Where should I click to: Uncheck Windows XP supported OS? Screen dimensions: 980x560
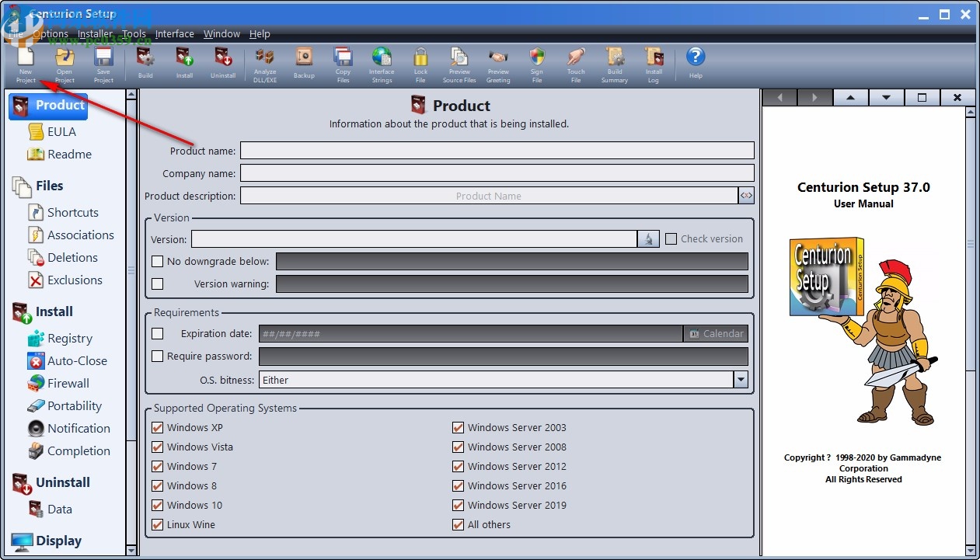[158, 428]
